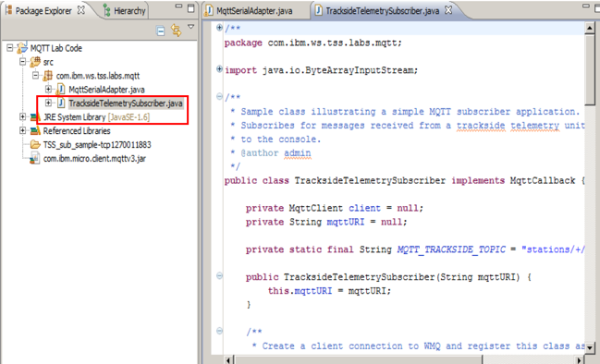Click package icon beside com.ibm.ws.tss.labs.mqtt
The height and width of the screenshot is (364, 600).
coord(48,76)
